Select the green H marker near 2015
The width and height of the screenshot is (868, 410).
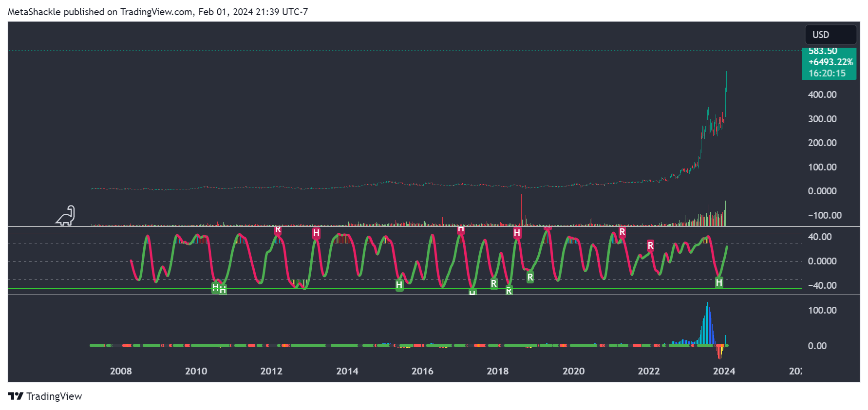(399, 285)
